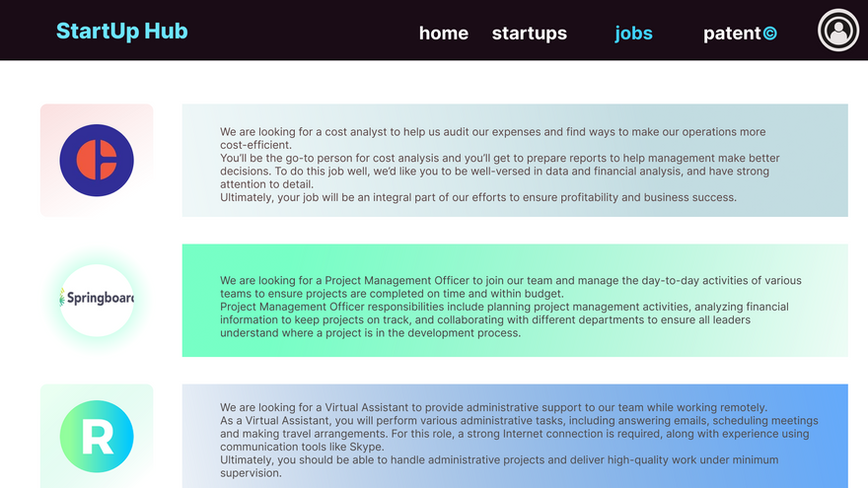Viewport: 868px width, 488px height.
Task: Select the opening line seeking a cost analyst
Action: [x=492, y=132]
